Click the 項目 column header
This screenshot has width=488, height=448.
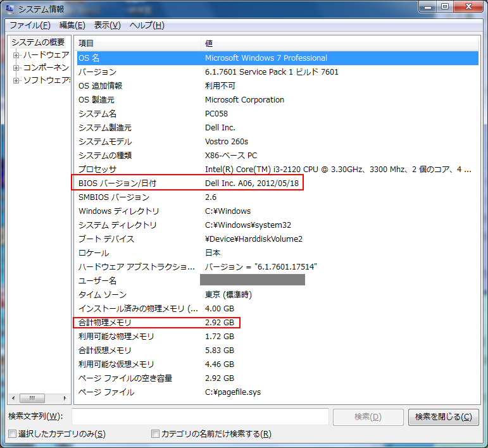(139, 43)
